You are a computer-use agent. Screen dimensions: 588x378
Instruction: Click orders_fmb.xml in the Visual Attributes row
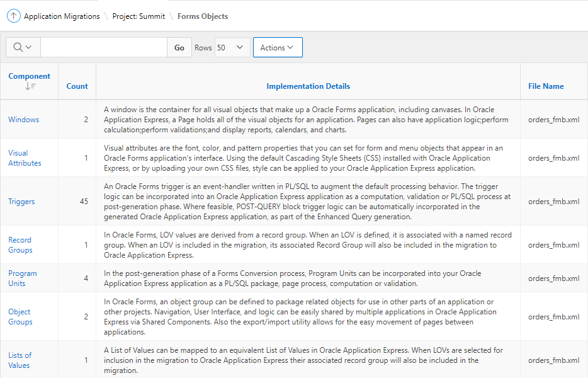[x=553, y=158]
